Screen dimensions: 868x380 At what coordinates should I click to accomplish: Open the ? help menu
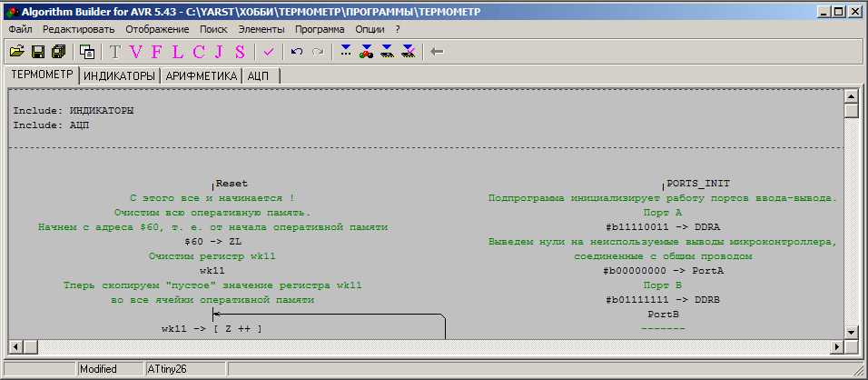[398, 29]
